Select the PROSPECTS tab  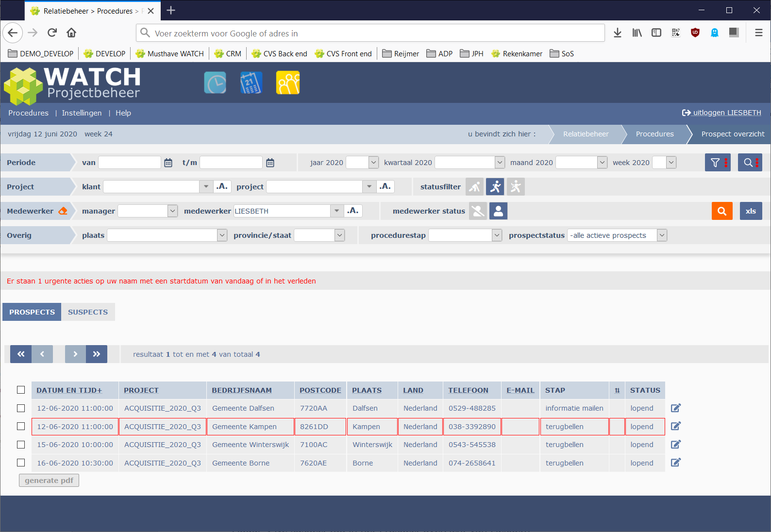(32, 312)
